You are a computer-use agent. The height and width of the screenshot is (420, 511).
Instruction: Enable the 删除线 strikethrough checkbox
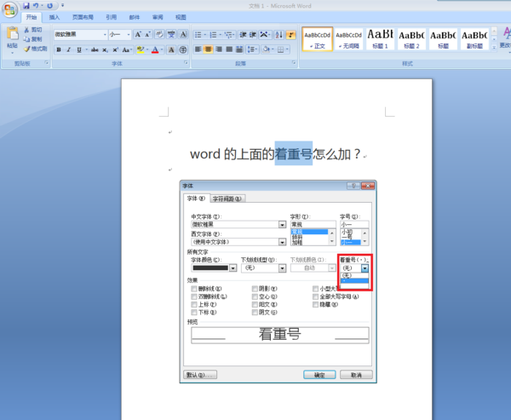(195, 288)
